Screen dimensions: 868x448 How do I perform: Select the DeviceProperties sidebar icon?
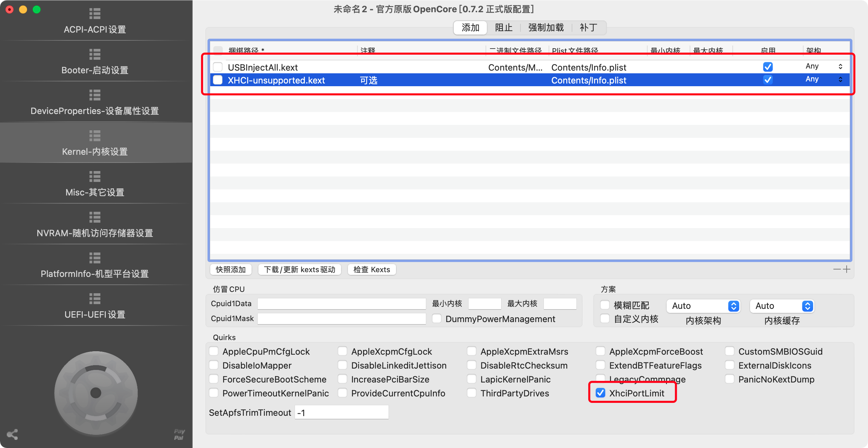tap(95, 95)
